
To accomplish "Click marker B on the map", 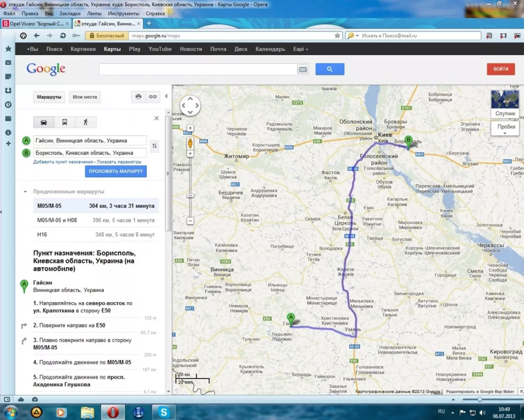I will coord(408,142).
